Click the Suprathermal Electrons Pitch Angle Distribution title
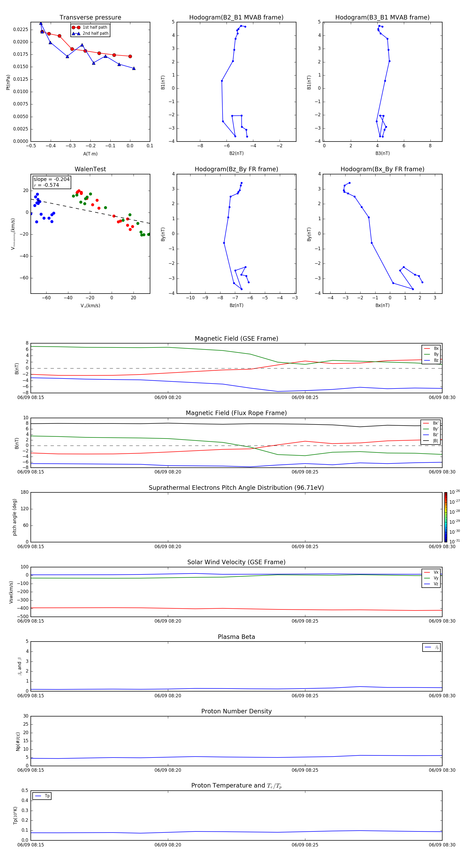Screen dimensions: 473x868 pyautogui.click(x=236, y=488)
